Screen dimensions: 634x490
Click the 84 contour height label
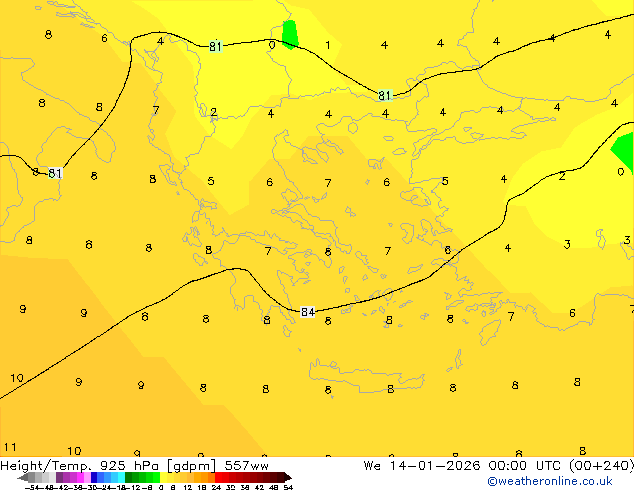point(308,312)
